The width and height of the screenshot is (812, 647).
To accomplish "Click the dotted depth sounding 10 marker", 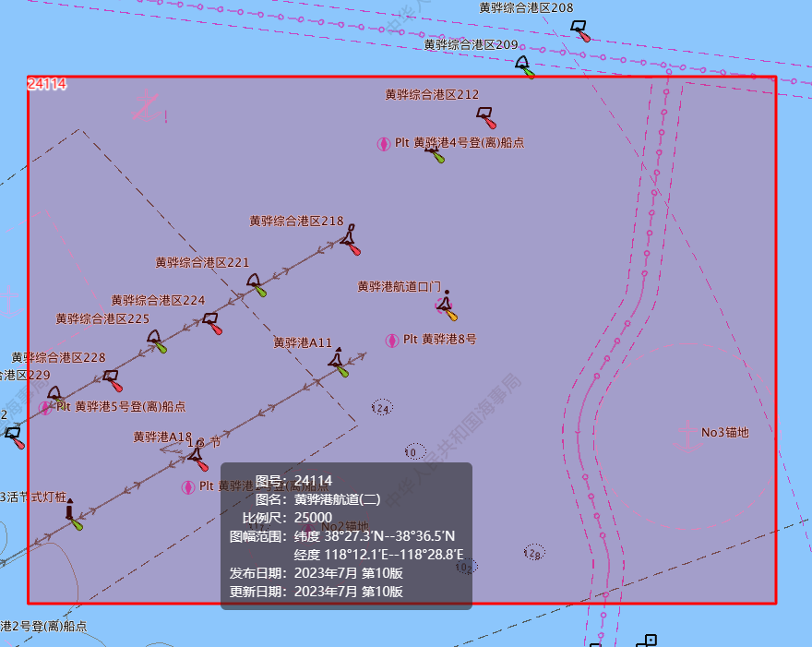I will click(x=415, y=451).
